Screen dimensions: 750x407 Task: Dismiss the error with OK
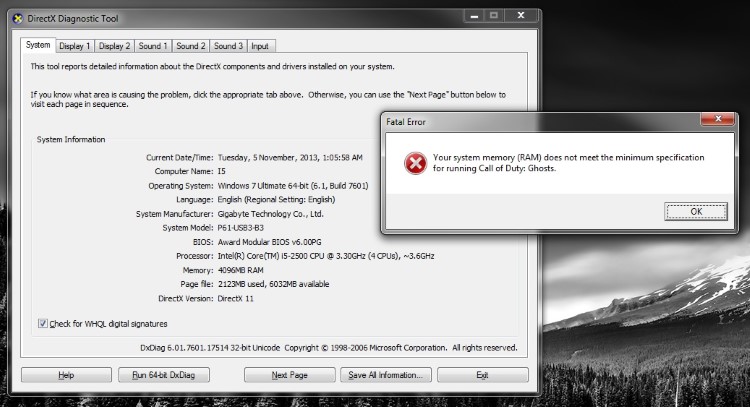tap(696, 211)
